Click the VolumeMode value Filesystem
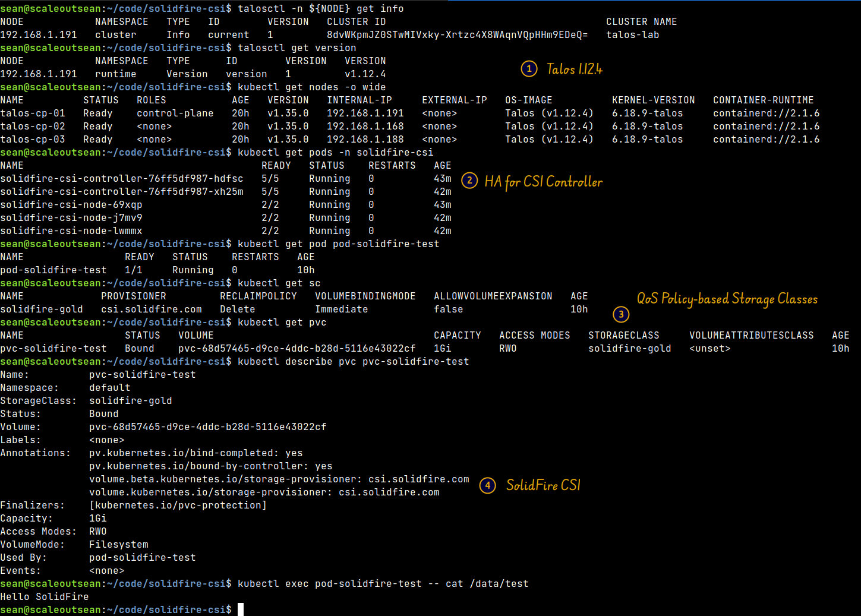Image resolution: width=861 pixels, height=616 pixels. click(118, 544)
